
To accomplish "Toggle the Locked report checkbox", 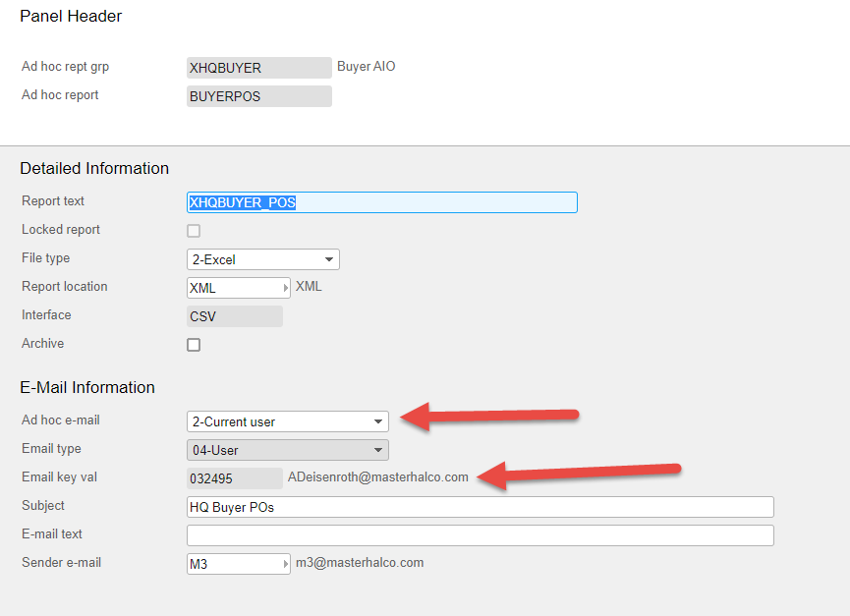I will click(194, 231).
